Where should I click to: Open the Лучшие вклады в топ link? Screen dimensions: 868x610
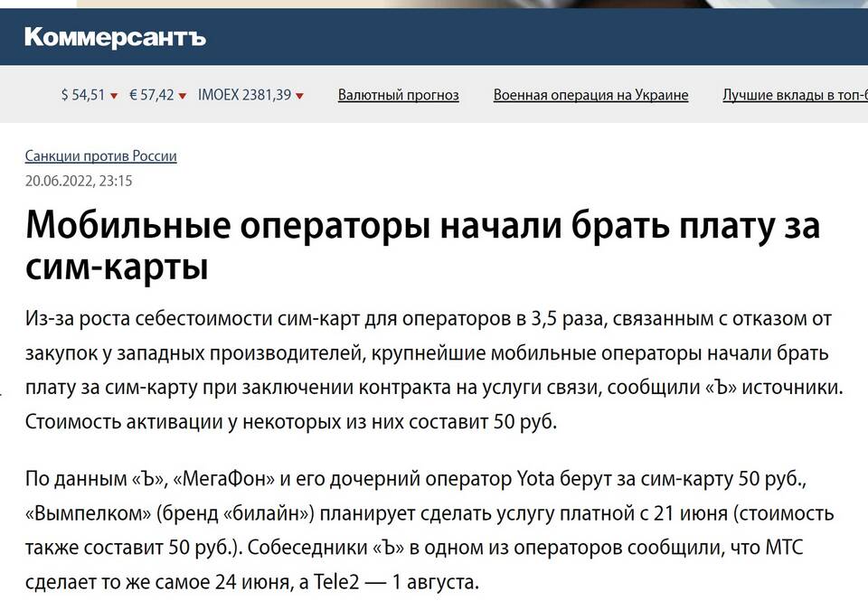(795, 95)
